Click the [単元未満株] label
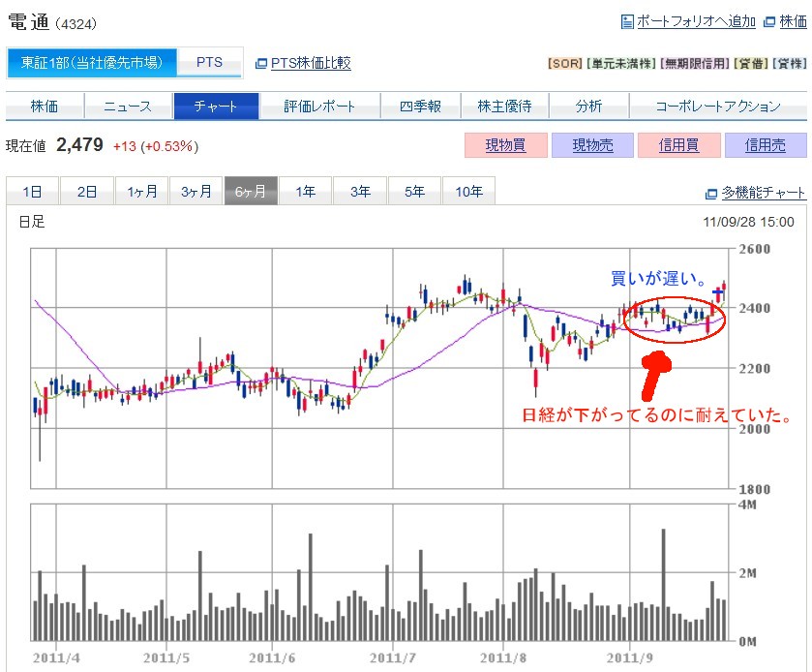 tap(621, 64)
